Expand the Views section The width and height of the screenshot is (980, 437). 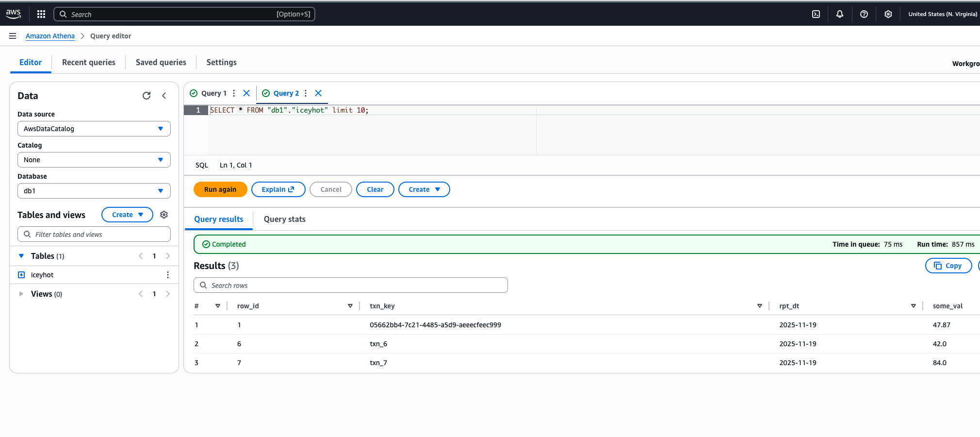21,294
